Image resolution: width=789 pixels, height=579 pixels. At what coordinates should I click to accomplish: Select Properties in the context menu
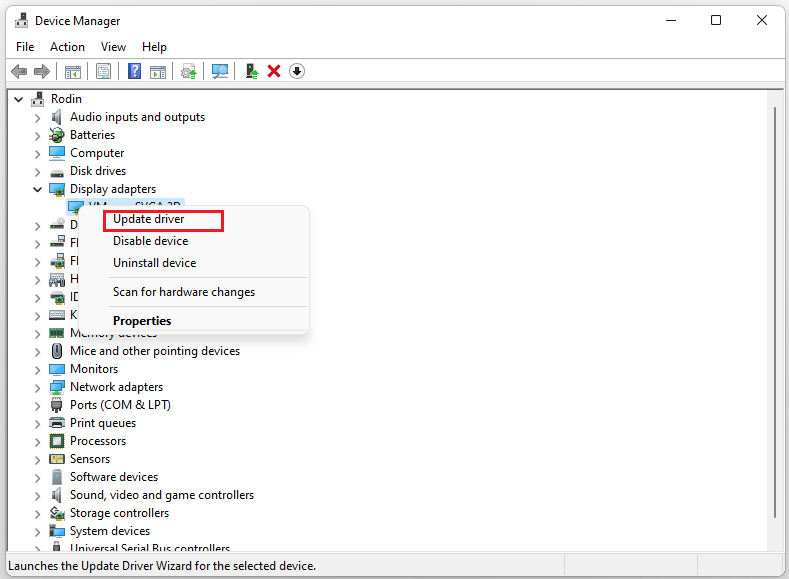pyautogui.click(x=142, y=321)
